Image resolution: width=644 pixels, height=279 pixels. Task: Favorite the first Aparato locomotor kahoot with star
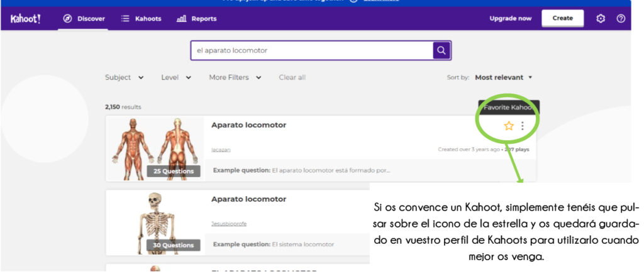point(509,126)
